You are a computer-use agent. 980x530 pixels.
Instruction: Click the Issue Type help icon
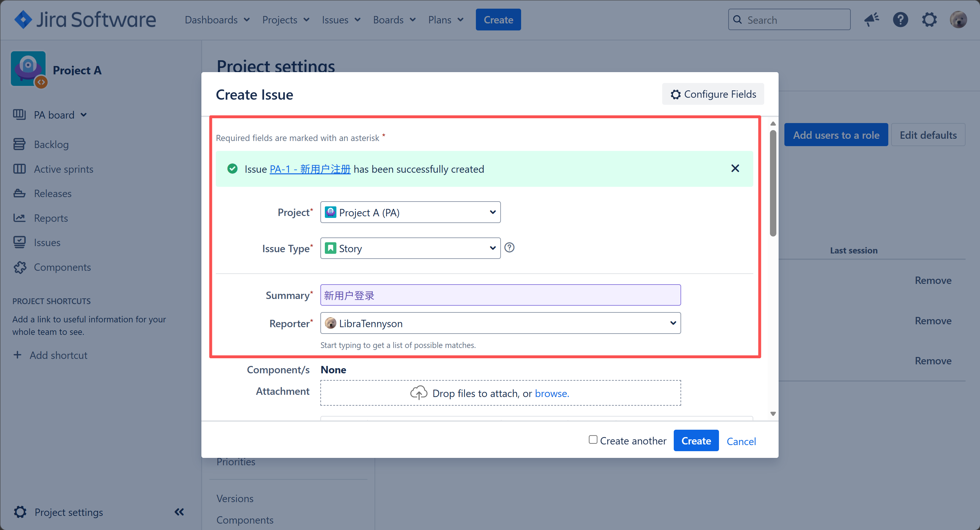pyautogui.click(x=509, y=247)
